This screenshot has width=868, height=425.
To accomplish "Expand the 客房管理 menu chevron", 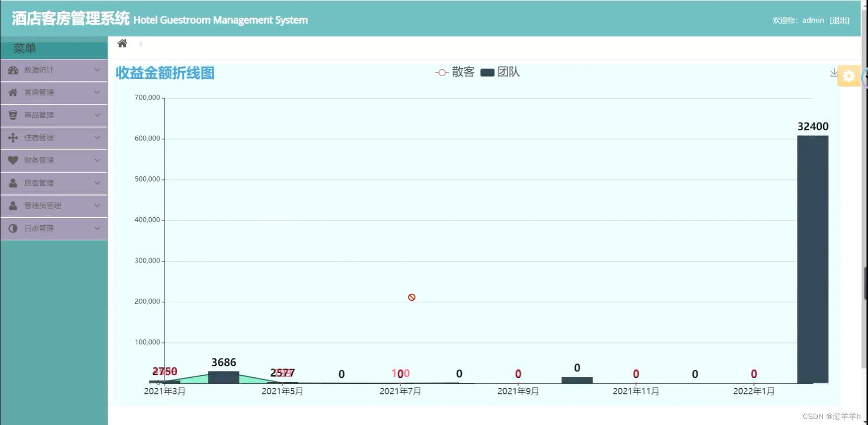I will (x=97, y=92).
